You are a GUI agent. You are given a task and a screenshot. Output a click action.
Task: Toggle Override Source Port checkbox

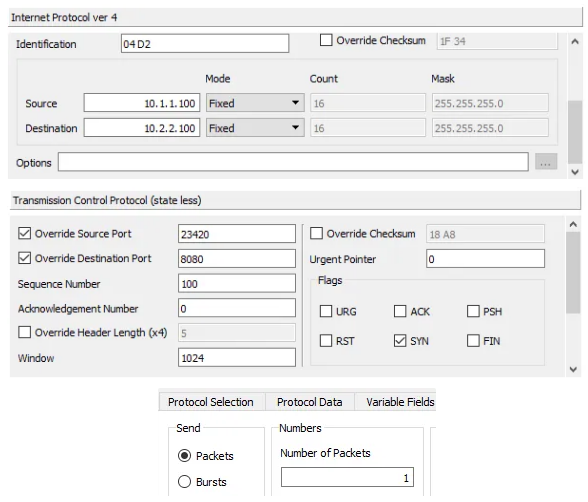click(24, 234)
